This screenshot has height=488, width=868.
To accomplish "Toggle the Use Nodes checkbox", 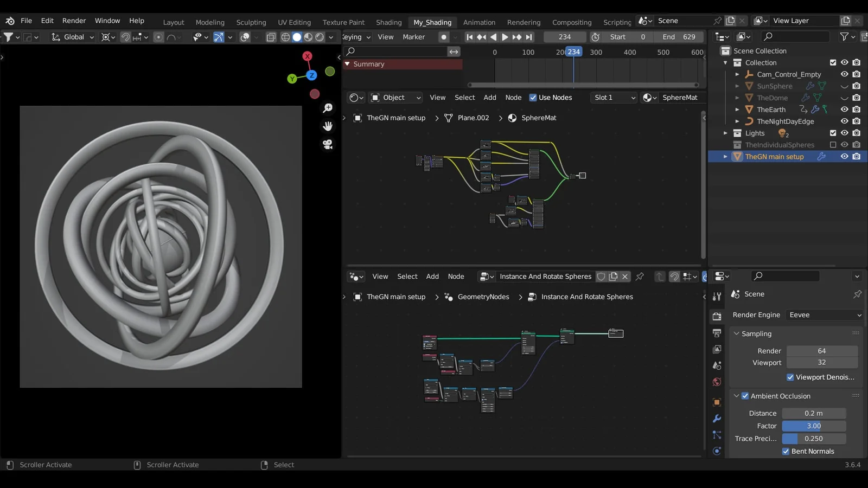I will coord(533,98).
